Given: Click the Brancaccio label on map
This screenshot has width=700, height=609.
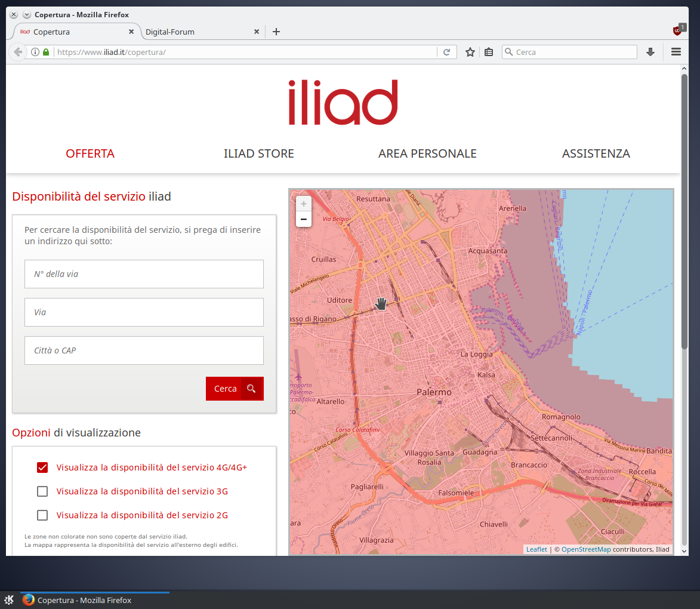Looking at the screenshot, I should click(529, 465).
